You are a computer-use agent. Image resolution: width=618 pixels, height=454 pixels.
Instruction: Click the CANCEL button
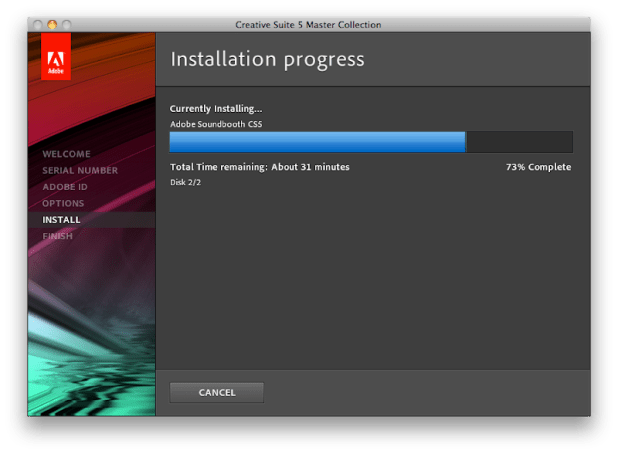216,392
